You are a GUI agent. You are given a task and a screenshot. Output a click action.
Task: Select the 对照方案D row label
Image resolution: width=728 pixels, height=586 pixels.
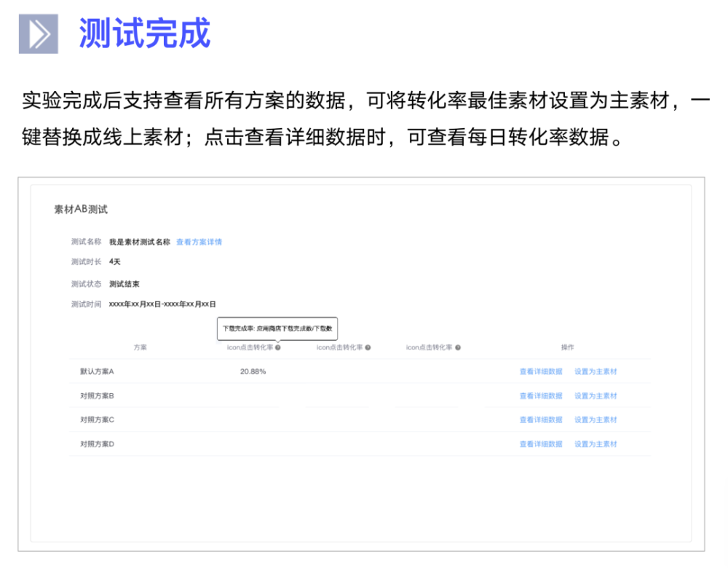[x=97, y=444]
